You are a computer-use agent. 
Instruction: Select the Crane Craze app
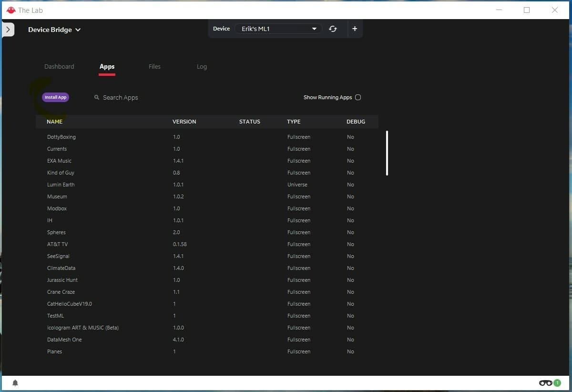[207, 292]
